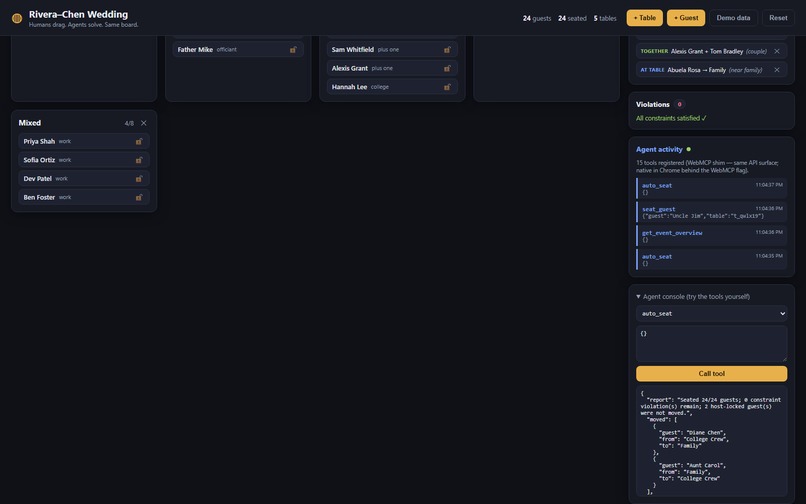Screen dimensions: 806x504
Task: Focus the tool arguments text area
Action: tap(711, 344)
